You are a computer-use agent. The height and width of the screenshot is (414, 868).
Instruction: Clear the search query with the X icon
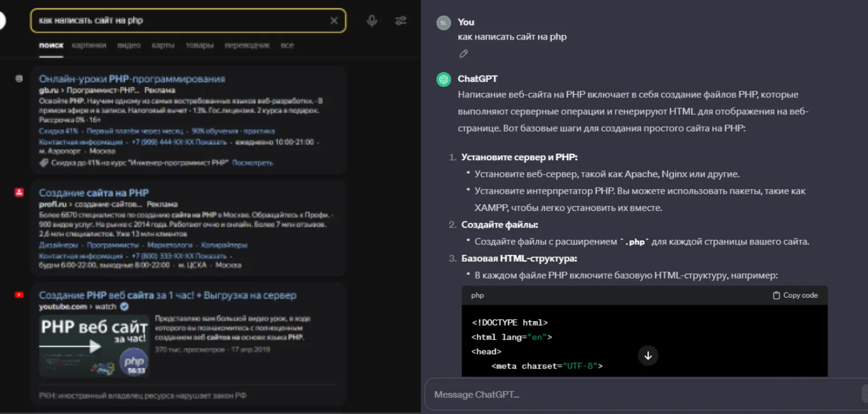[334, 21]
